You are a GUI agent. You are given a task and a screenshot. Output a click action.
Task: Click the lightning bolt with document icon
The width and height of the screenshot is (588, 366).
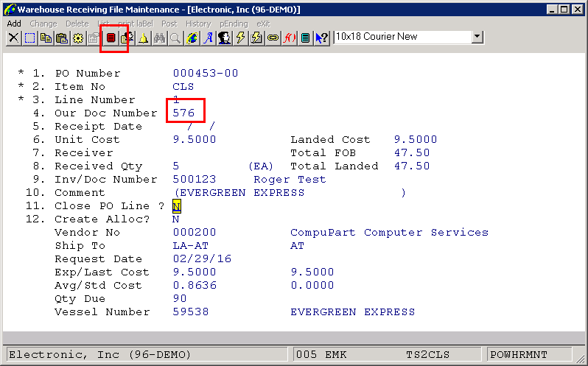point(256,38)
